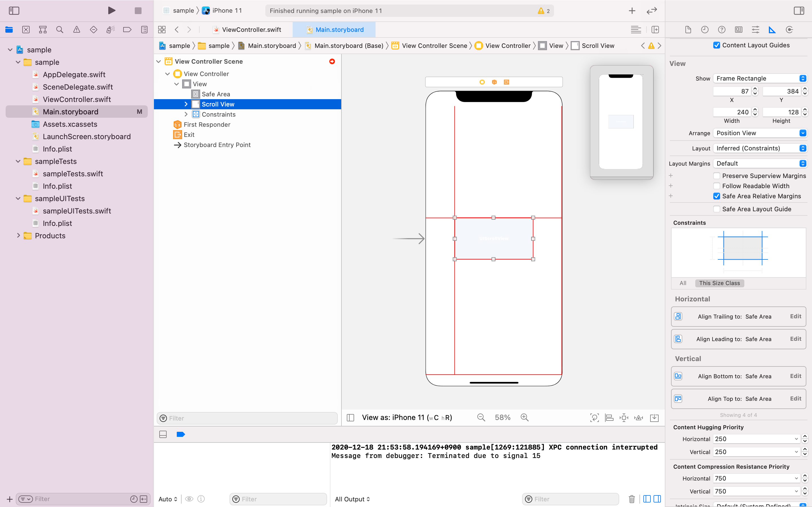812x507 pixels.
Task: Open the Size inspector ruler icon
Action: 772,30
